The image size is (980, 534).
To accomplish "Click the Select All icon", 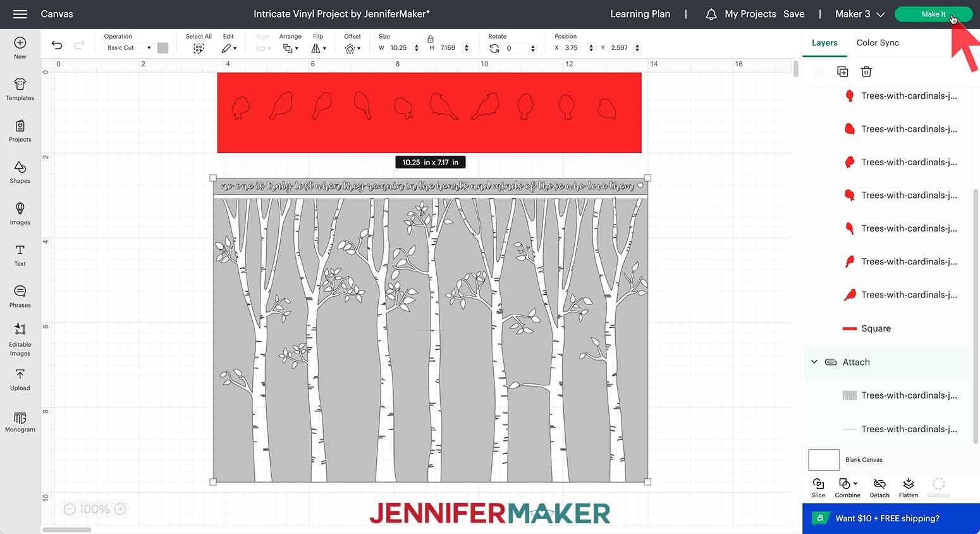I will tap(199, 48).
